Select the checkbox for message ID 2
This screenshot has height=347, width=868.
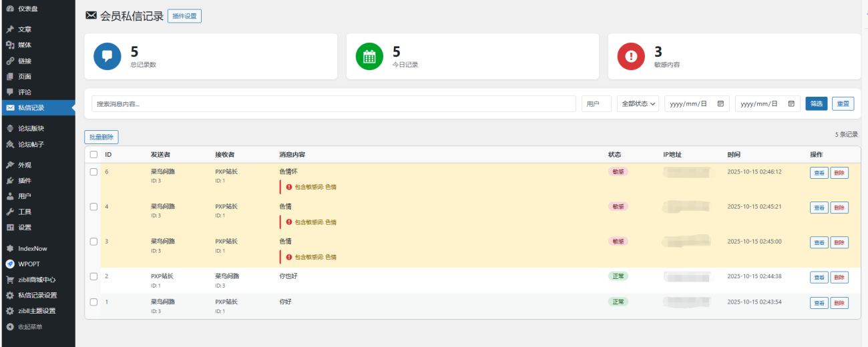(93, 276)
